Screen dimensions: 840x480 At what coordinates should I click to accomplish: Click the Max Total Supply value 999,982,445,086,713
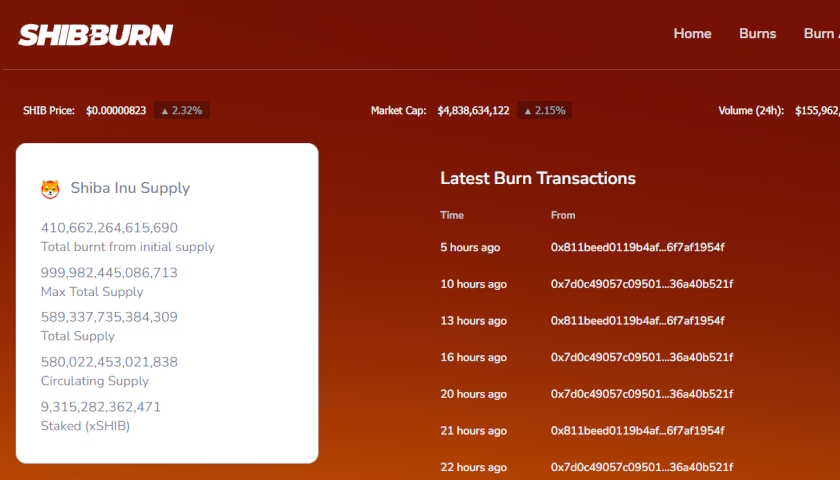(x=109, y=273)
